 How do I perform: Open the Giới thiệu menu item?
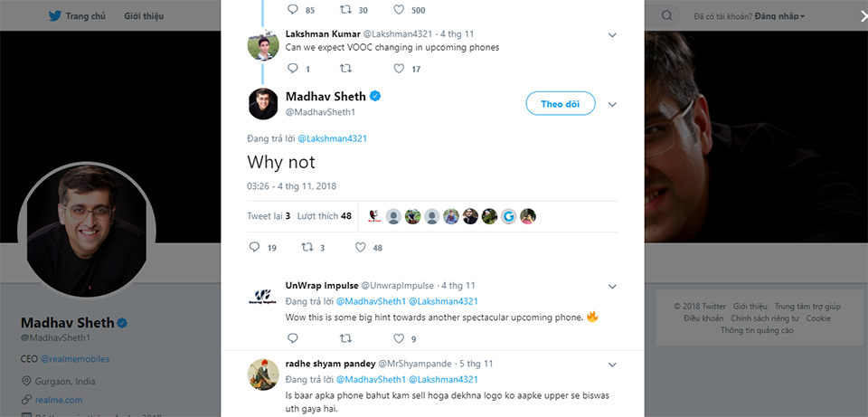(x=144, y=15)
